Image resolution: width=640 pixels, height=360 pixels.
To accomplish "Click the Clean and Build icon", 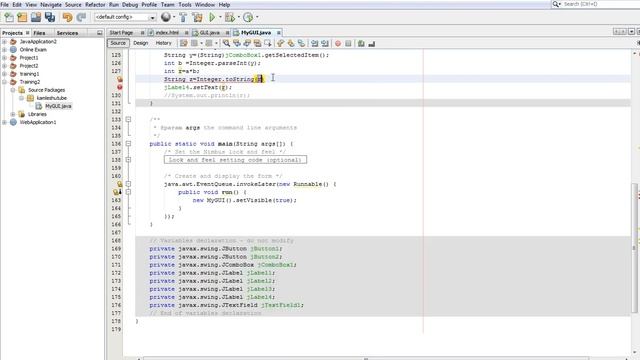I will (x=198, y=17).
